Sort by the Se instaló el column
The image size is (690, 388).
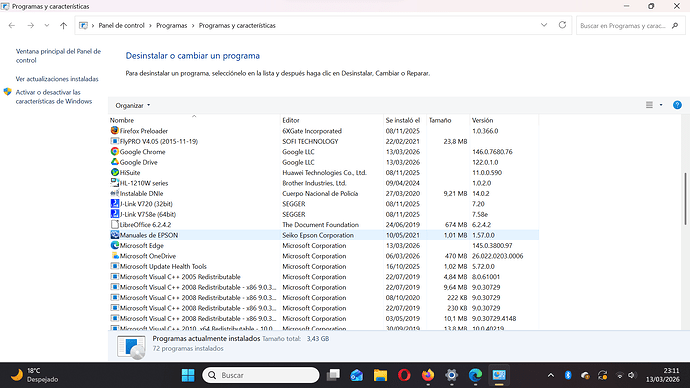point(405,120)
